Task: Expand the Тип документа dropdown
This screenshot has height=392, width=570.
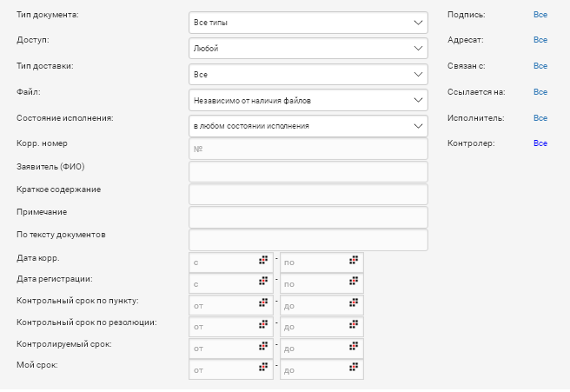Action: coord(308,22)
